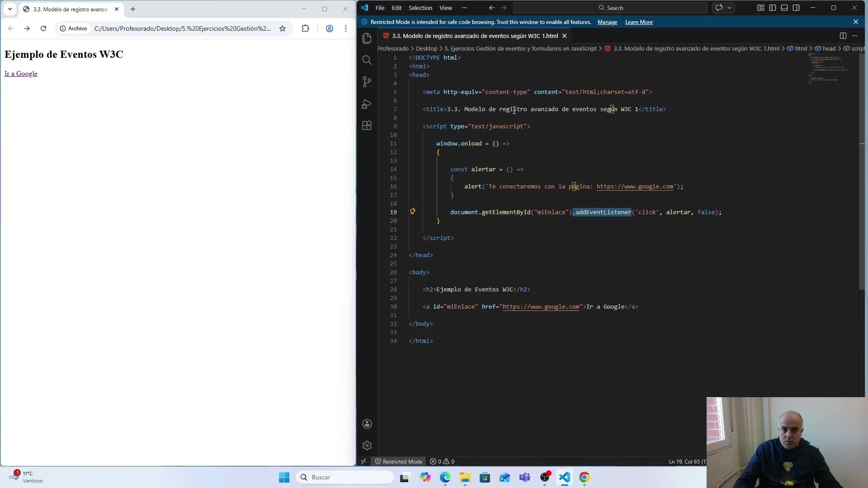Split the editor to the right
Image resolution: width=868 pixels, height=488 pixels.
click(x=843, y=36)
